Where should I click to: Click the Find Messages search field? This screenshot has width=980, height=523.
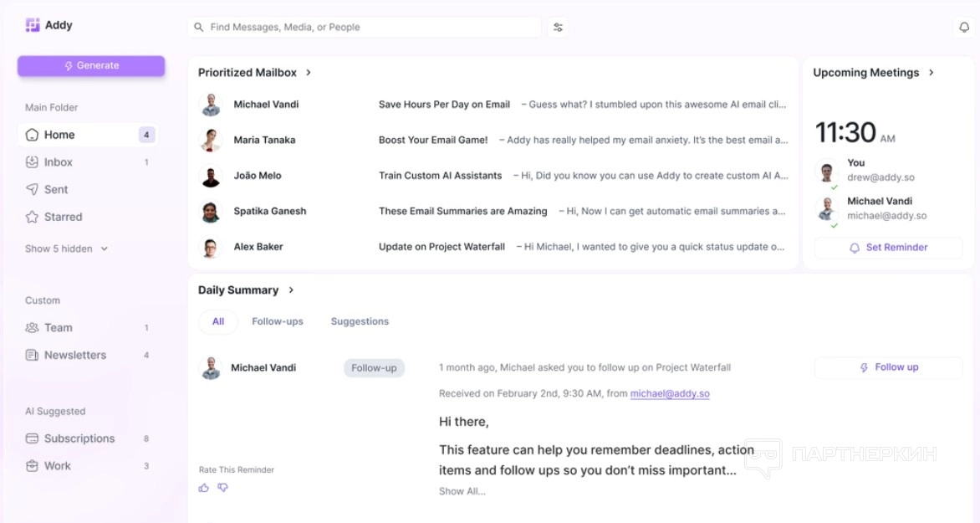tap(368, 28)
